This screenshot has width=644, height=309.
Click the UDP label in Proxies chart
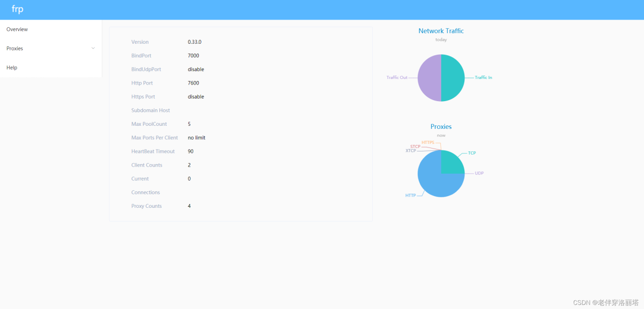click(x=479, y=173)
